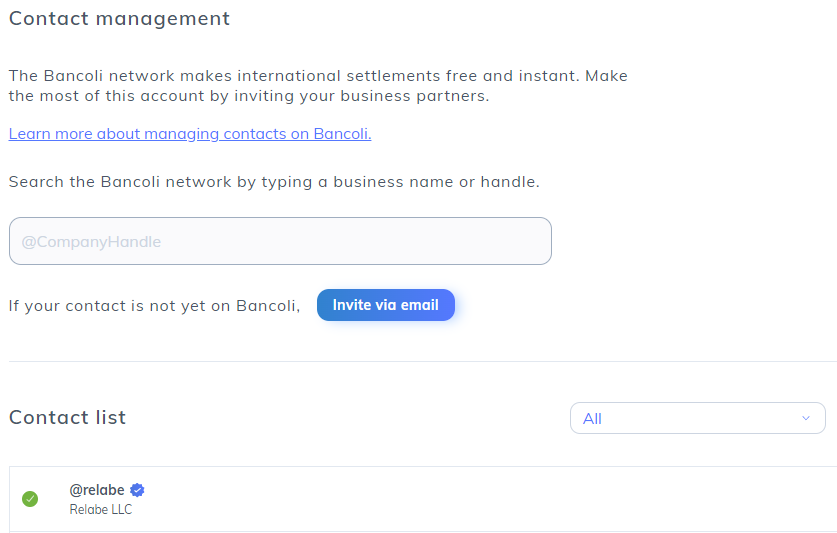Click the "If your contact is not yet on Bancoli" text

coord(154,306)
